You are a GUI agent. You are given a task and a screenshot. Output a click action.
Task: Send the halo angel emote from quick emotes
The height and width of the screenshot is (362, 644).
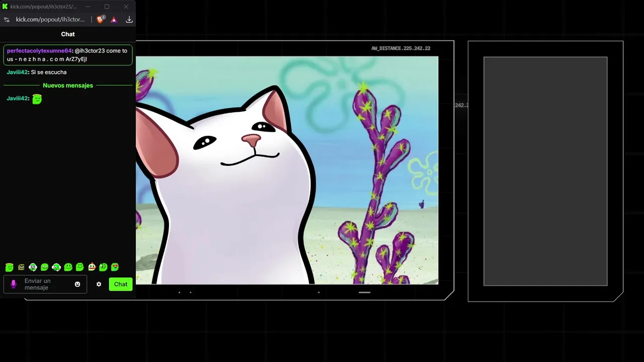pos(9,267)
